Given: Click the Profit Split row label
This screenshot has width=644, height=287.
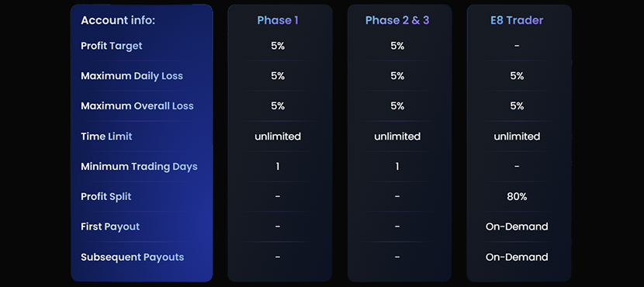Looking at the screenshot, I should tap(106, 197).
